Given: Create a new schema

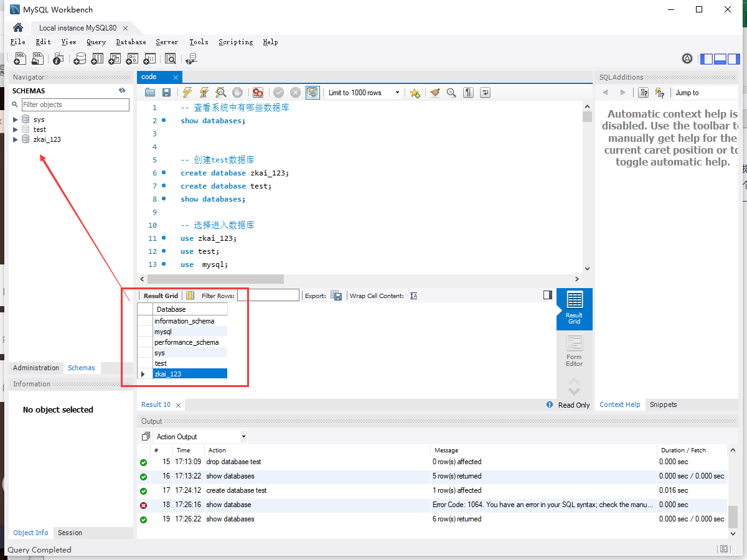Looking at the screenshot, I should tap(80, 58).
